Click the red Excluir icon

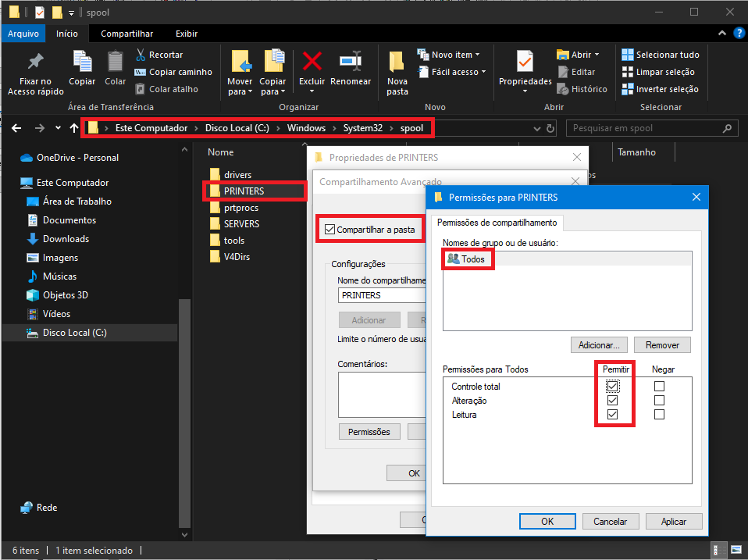[x=312, y=62]
